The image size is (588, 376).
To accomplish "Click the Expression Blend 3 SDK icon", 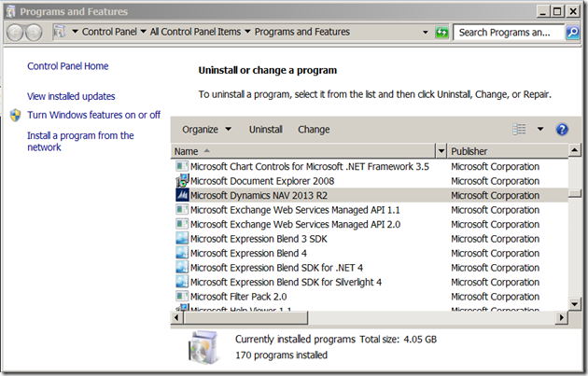I will click(x=182, y=239).
